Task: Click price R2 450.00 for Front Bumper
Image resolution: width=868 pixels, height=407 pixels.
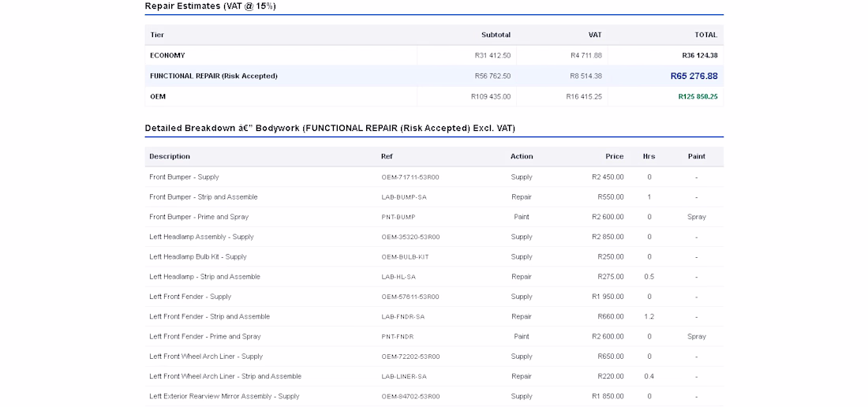Action: (608, 177)
